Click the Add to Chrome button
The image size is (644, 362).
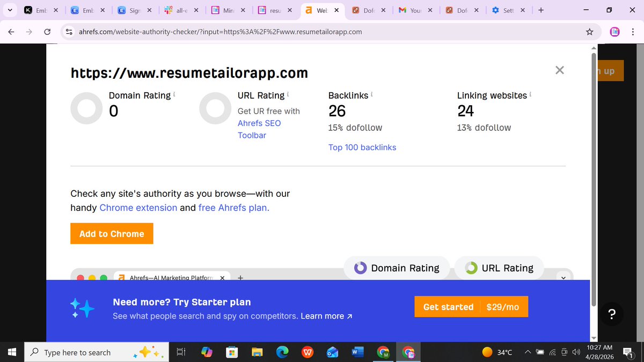coord(112,234)
